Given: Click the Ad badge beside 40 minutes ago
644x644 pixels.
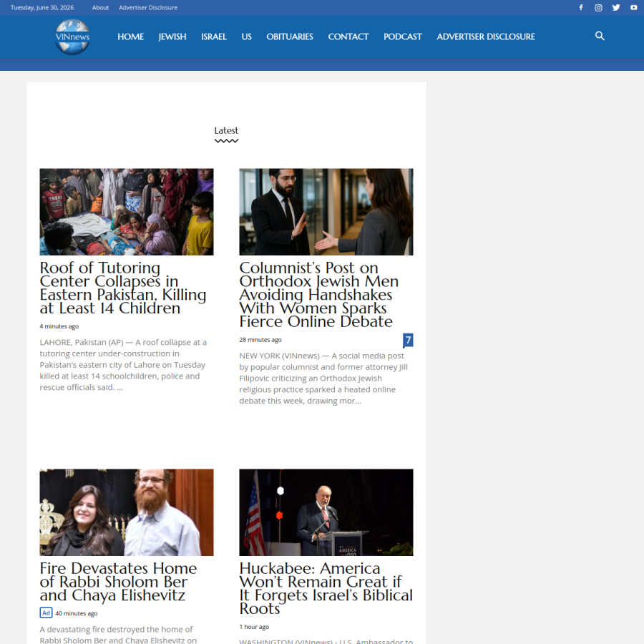Looking at the screenshot, I should [46, 613].
